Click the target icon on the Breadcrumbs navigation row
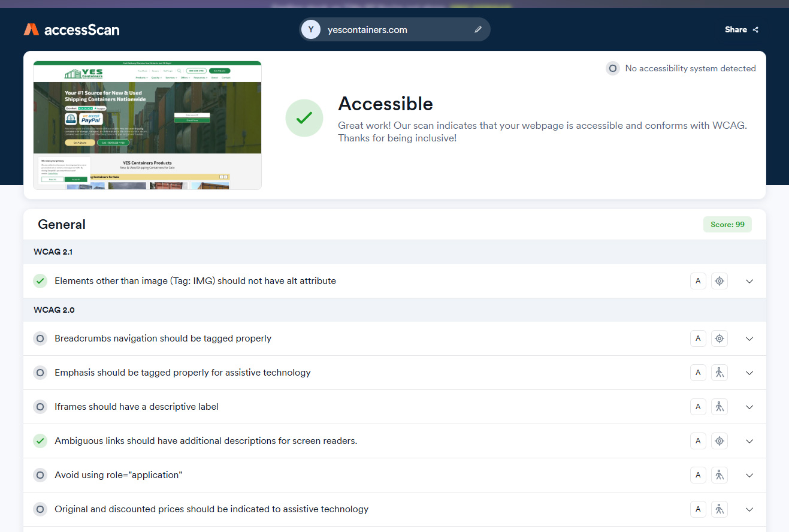 tap(719, 338)
